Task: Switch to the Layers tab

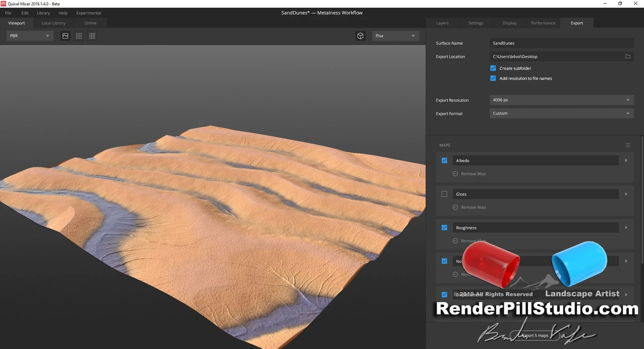Action: tap(442, 23)
